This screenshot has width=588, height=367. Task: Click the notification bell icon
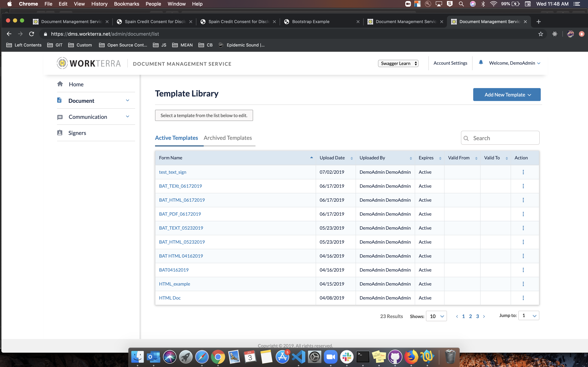pyautogui.click(x=481, y=62)
